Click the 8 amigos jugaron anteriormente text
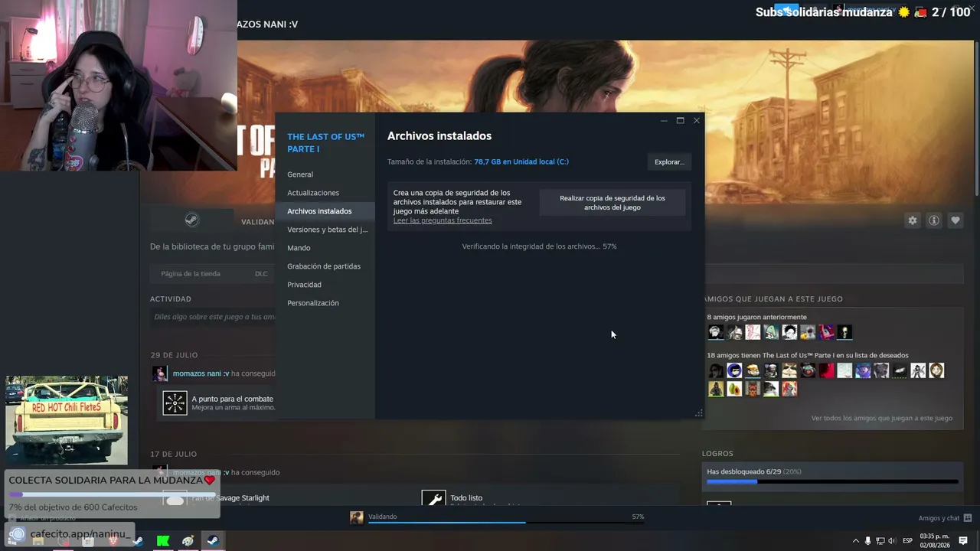 coord(756,317)
